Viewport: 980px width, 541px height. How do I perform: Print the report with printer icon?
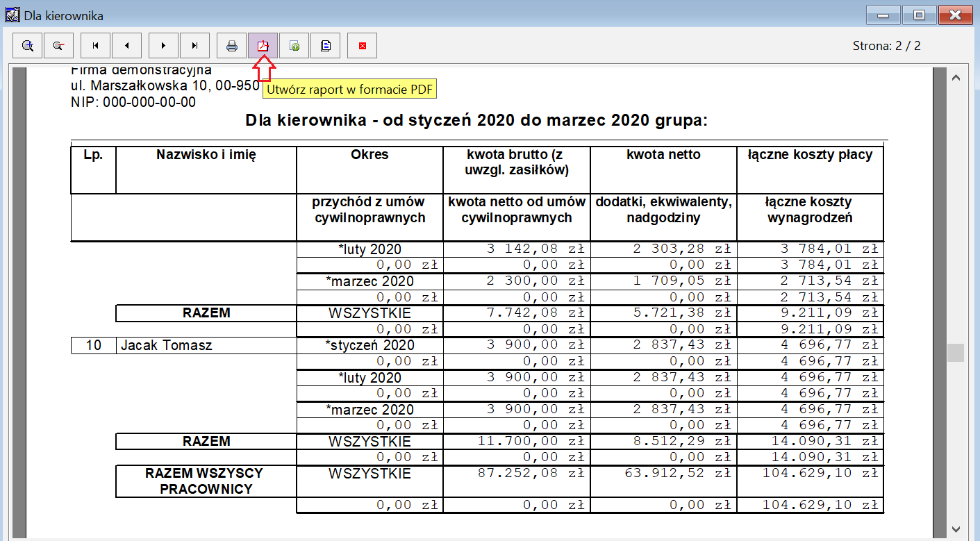pyautogui.click(x=232, y=46)
